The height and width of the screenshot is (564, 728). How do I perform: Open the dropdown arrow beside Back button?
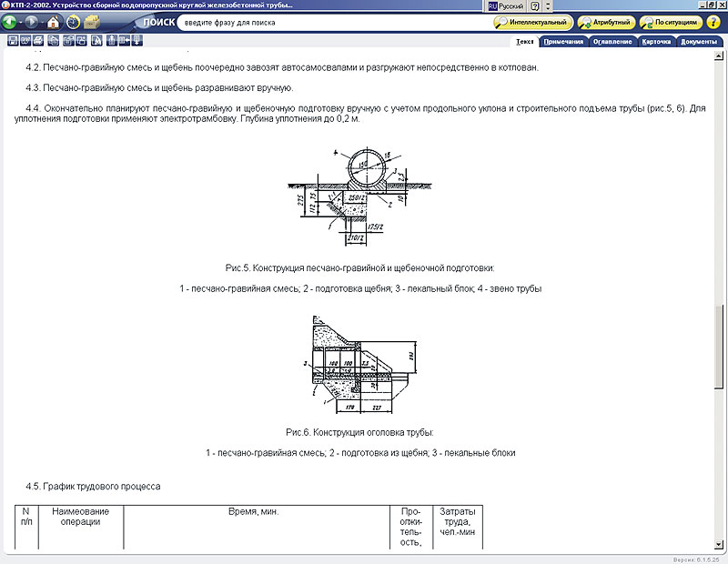(21, 22)
